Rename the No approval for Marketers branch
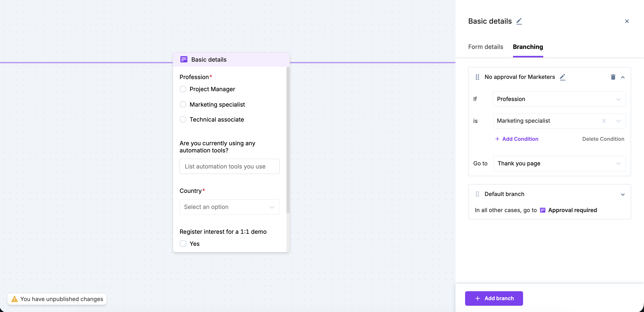 (562, 77)
